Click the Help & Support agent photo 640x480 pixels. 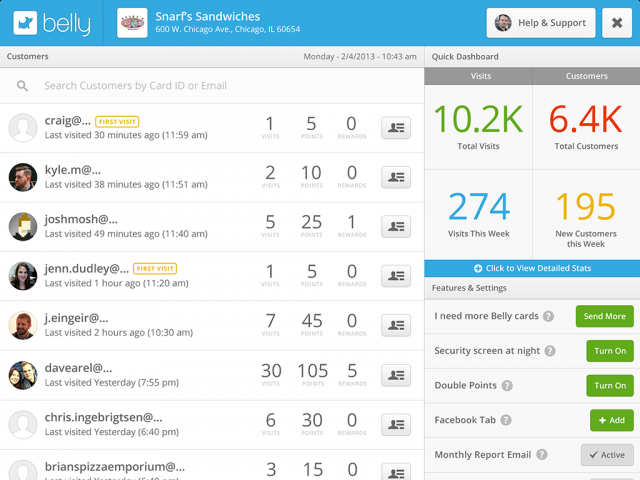pyautogui.click(x=503, y=23)
